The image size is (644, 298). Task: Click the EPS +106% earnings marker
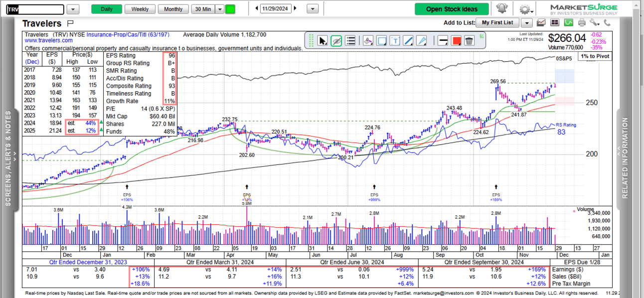tap(127, 197)
